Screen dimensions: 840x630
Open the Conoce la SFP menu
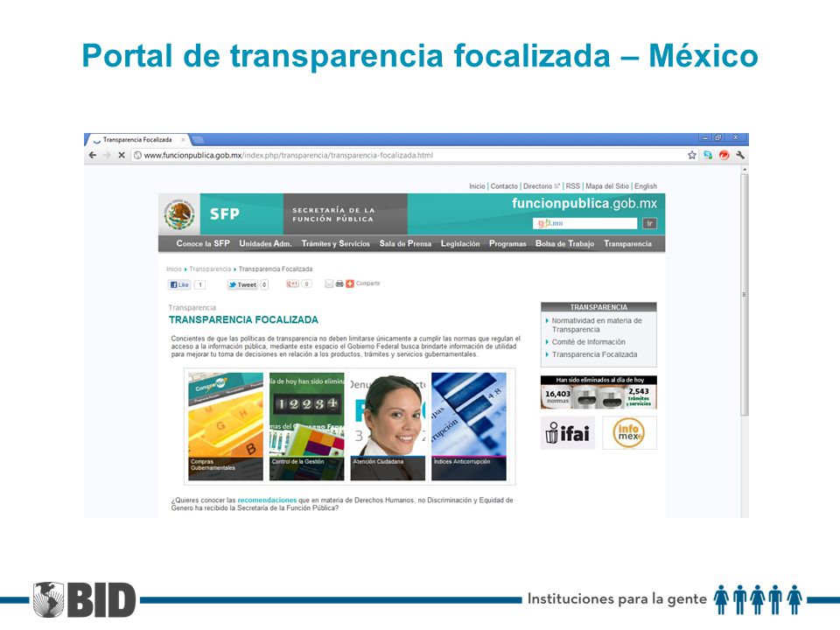coord(203,244)
